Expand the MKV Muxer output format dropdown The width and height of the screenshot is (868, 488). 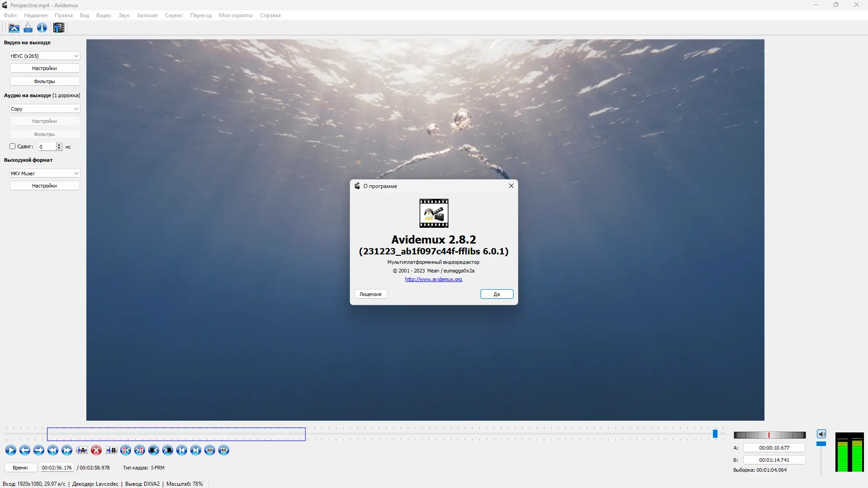pyautogui.click(x=45, y=174)
